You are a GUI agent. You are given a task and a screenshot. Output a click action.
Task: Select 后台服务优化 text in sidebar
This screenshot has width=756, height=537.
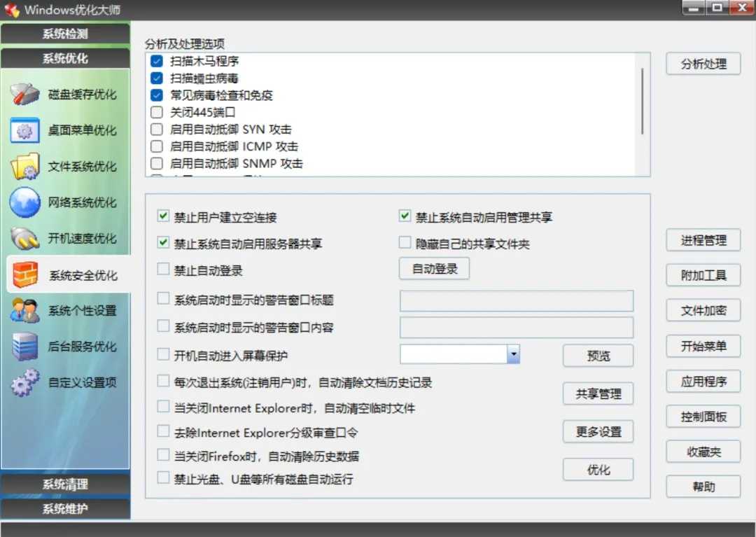[x=82, y=347]
